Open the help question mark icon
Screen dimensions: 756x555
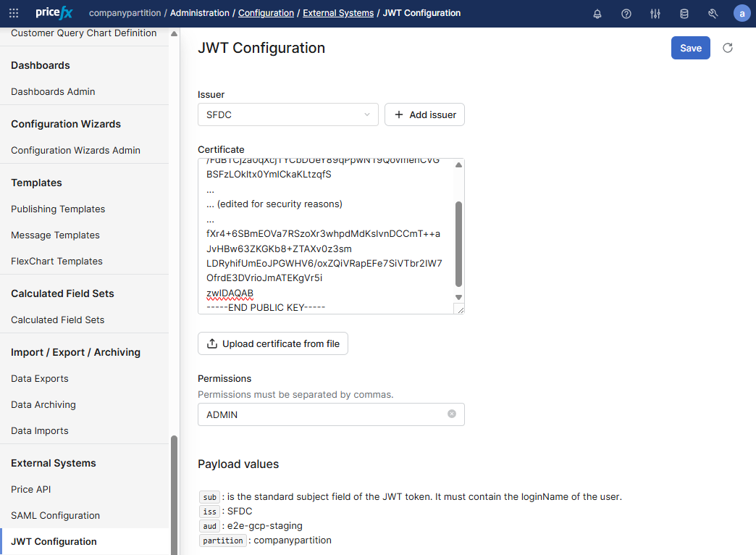coord(626,14)
